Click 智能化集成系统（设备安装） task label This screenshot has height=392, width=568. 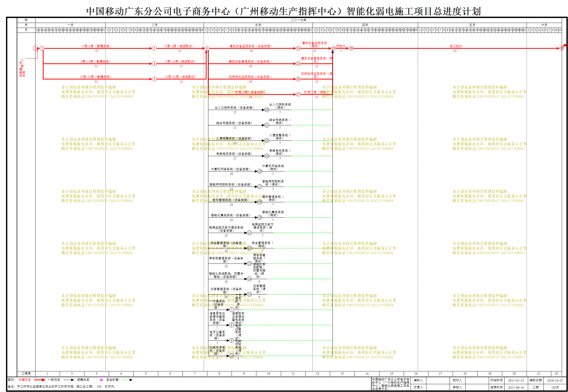pos(231,215)
